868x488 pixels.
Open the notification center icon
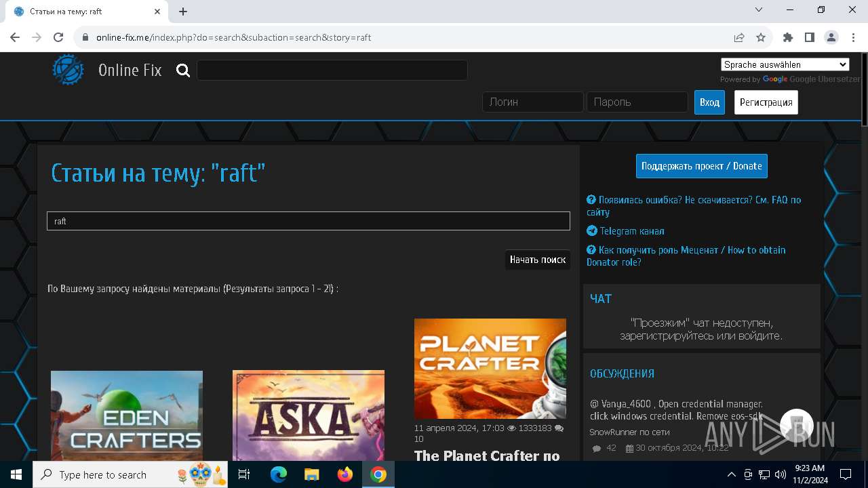[x=846, y=474]
